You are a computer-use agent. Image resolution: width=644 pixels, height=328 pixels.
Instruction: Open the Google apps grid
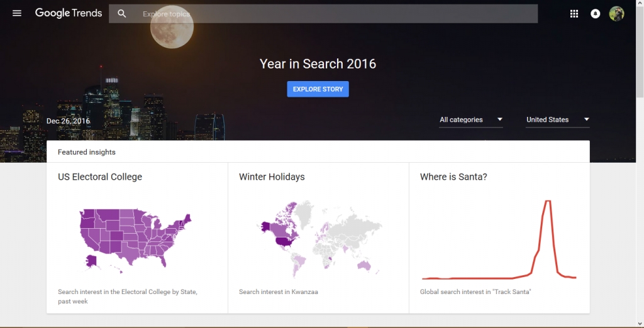[574, 14]
